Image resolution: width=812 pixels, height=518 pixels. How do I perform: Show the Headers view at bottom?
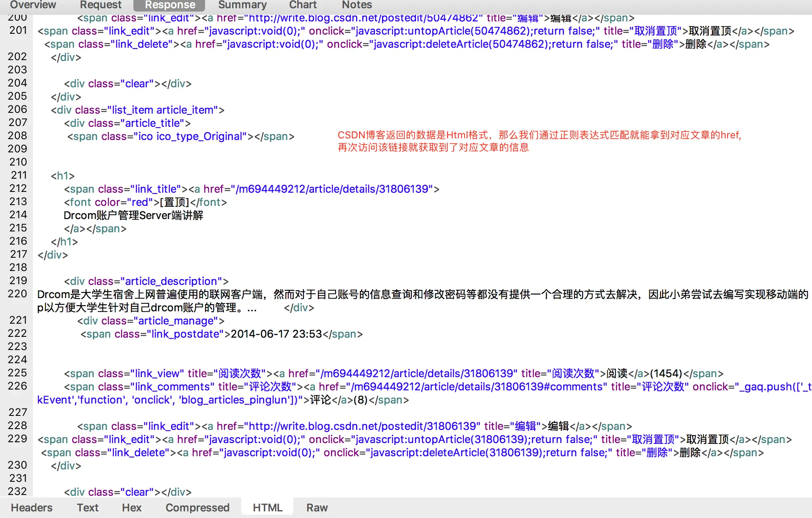click(x=32, y=507)
